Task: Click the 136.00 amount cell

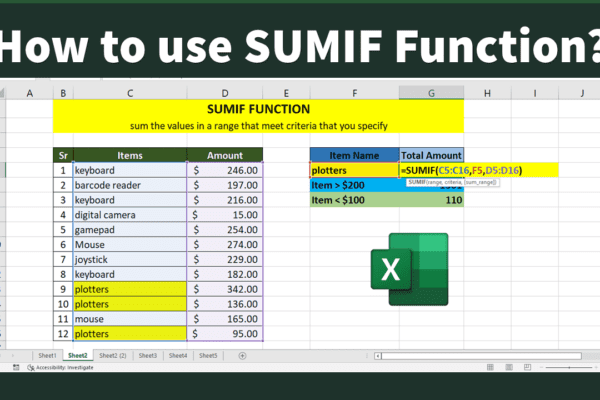Action: pyautogui.click(x=225, y=304)
